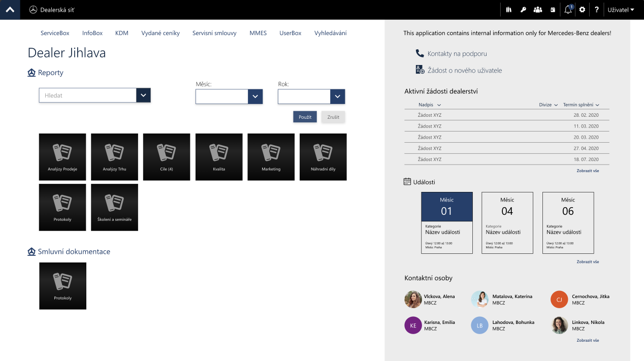644x361 pixels.
Task: Click the phone icon next to Kontakty na podporu
Action: coord(418,52)
